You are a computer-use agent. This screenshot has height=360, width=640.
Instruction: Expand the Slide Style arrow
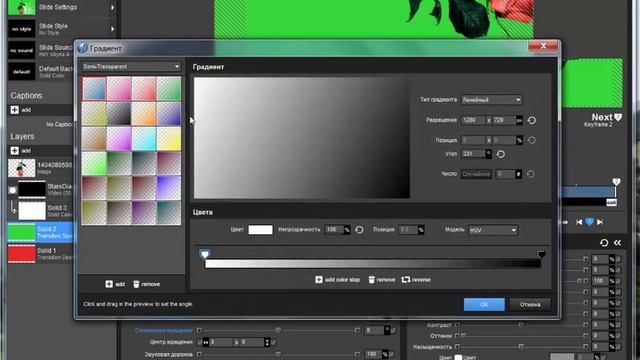[113, 29]
